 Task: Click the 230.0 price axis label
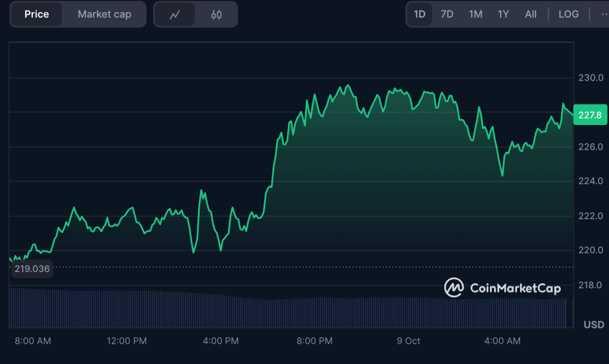(x=590, y=77)
